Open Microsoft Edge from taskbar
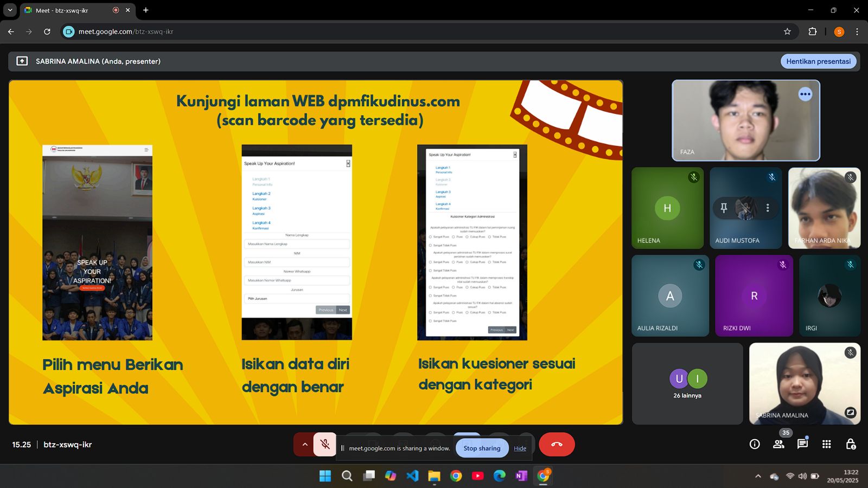868x488 pixels. tap(500, 476)
